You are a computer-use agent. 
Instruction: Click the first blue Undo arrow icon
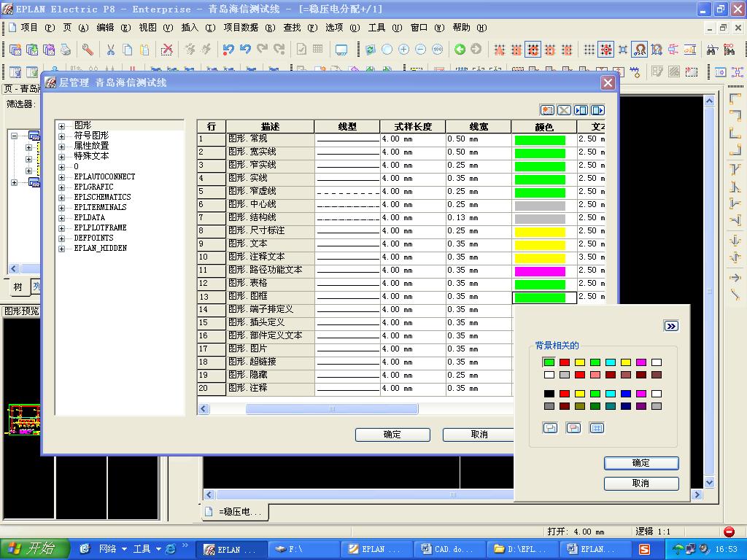point(228,49)
